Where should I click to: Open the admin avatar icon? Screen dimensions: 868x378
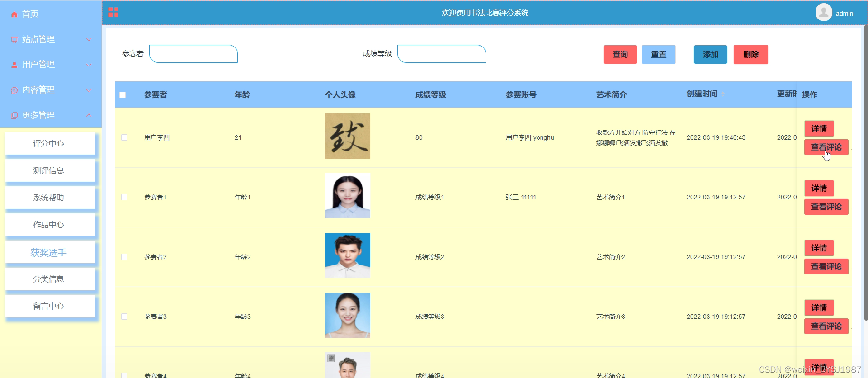(824, 12)
